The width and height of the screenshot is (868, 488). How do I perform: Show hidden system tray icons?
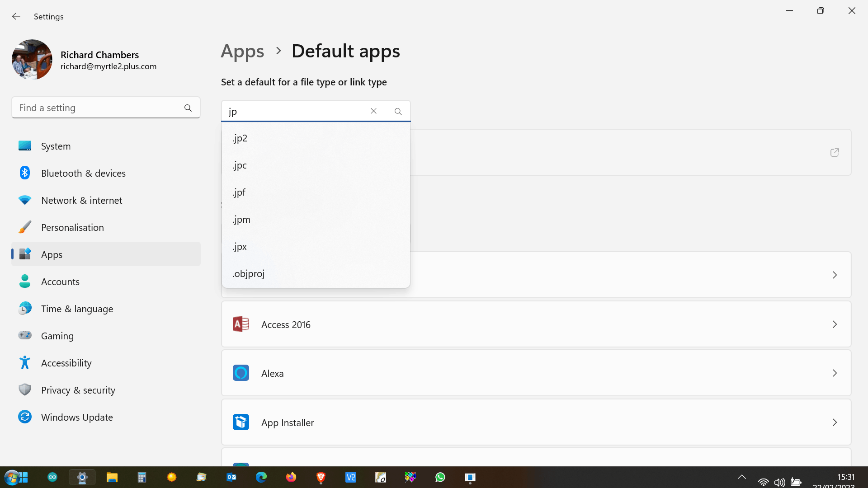(742, 477)
